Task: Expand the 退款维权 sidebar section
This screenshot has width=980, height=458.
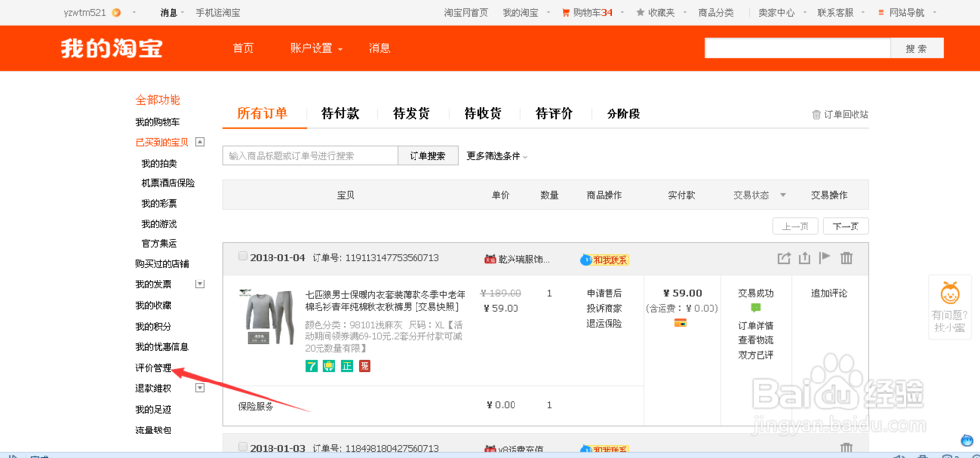Action: (x=200, y=388)
